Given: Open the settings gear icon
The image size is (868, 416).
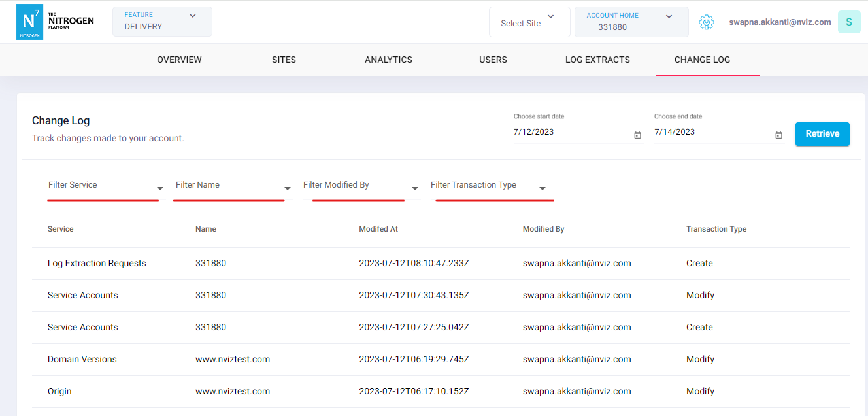Looking at the screenshot, I should tap(706, 22).
